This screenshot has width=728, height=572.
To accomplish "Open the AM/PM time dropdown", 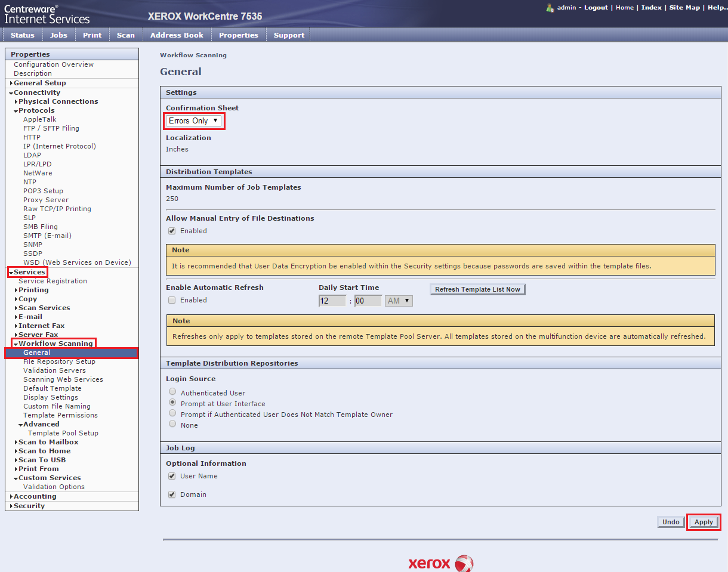I will [399, 301].
